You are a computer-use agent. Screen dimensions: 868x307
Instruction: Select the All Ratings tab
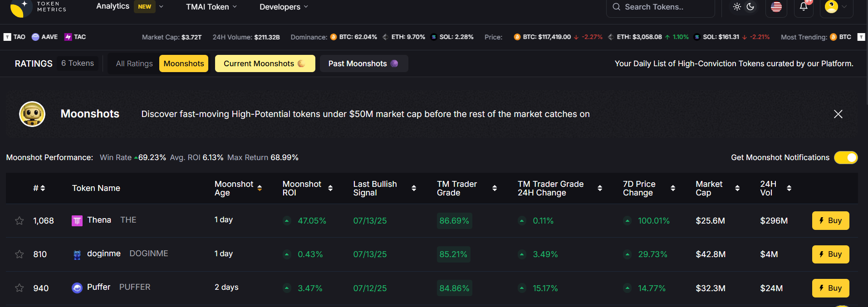[x=134, y=63]
